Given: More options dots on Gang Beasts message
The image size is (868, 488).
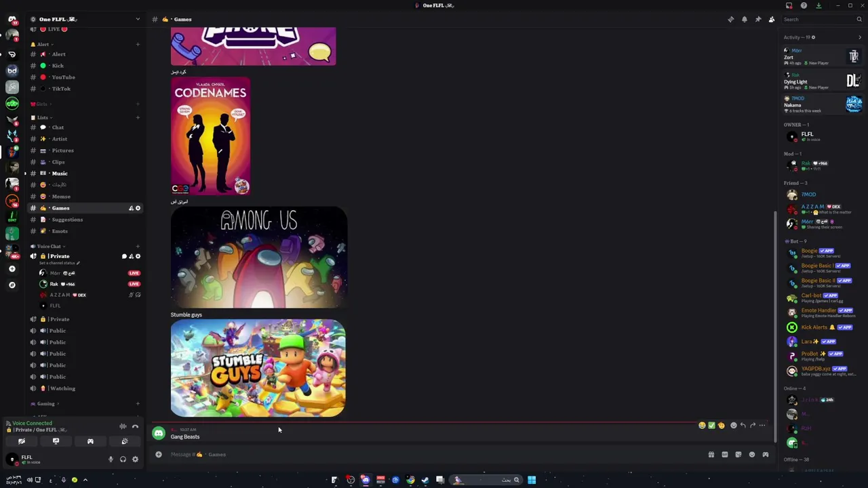Looking at the screenshot, I should [x=762, y=426].
